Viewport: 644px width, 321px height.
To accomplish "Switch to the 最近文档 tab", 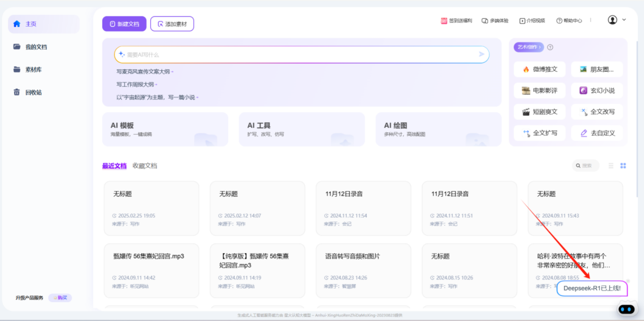I will tap(114, 166).
